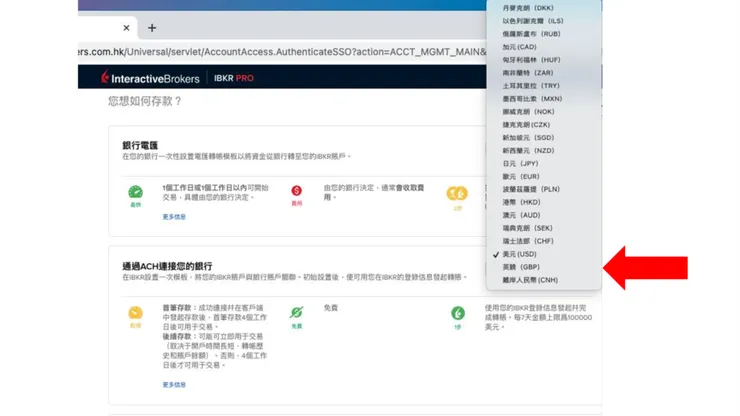The height and width of the screenshot is (416, 740).
Task: Click yellow speedometer icon in ACH card
Action: pyautogui.click(x=135, y=313)
